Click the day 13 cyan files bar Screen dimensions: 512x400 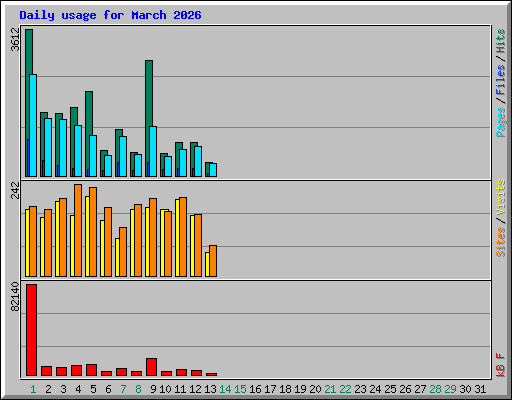click(x=213, y=170)
